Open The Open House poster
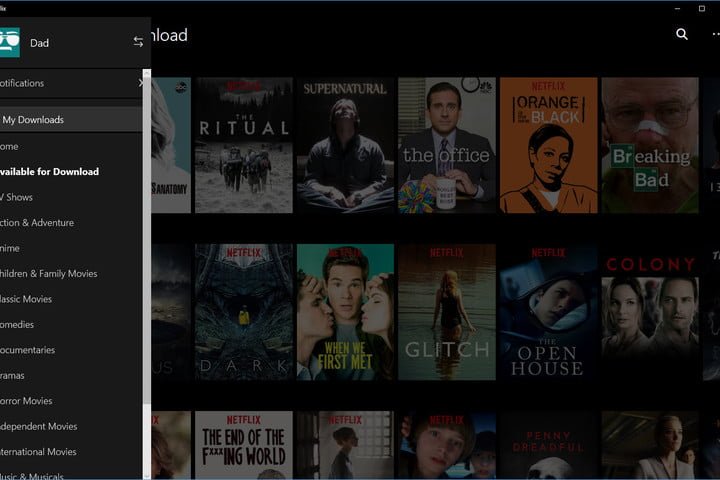This screenshot has width=720, height=480. coord(549,312)
